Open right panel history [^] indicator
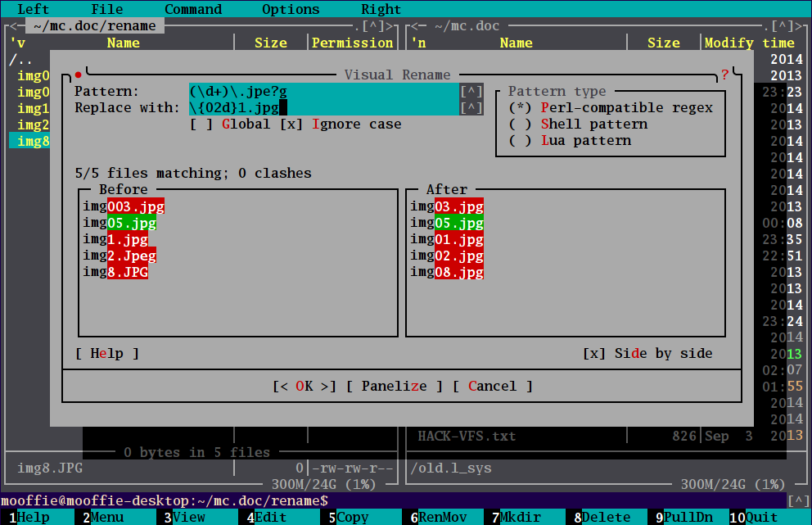Viewport: 812px width, 525px height. point(787,26)
